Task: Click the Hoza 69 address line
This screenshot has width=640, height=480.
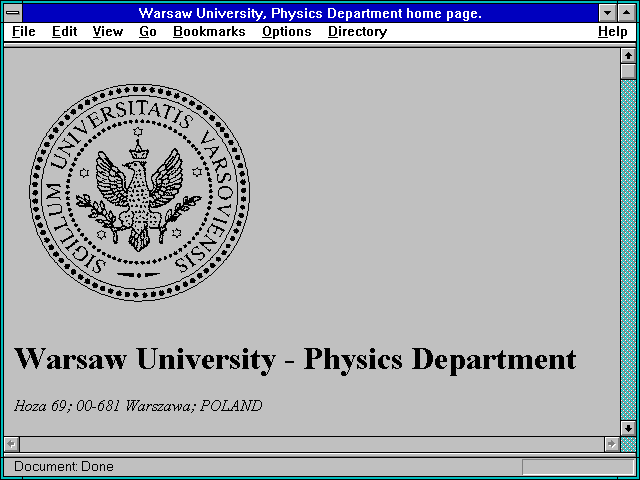Action: click(138, 406)
